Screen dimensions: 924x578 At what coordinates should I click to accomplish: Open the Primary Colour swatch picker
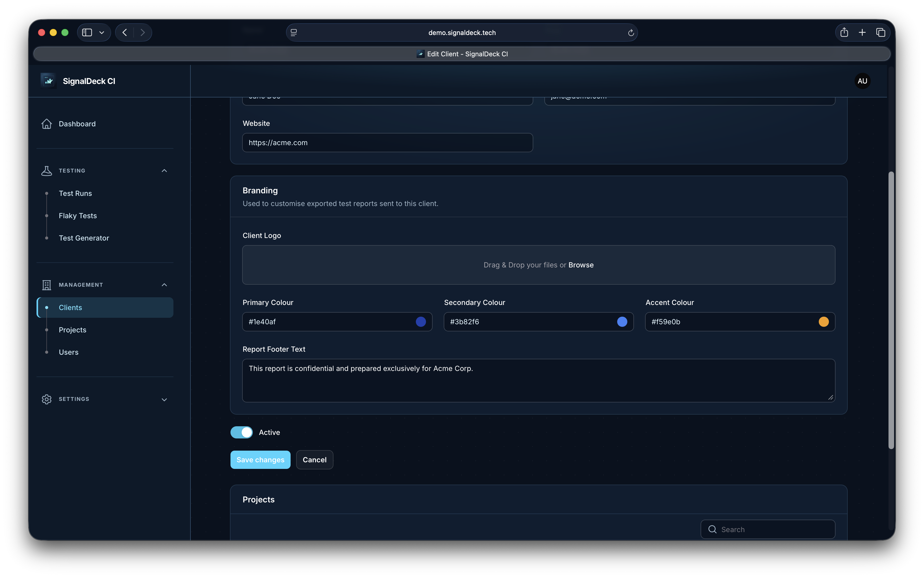421,321
